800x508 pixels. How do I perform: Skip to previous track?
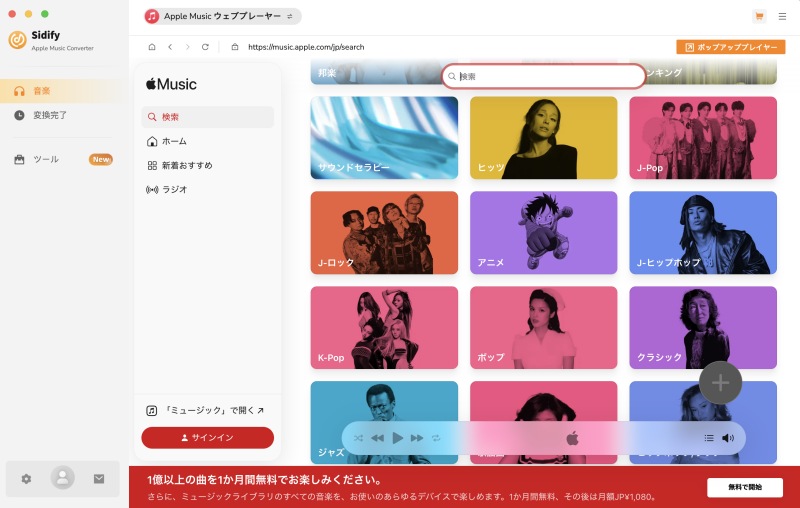click(378, 438)
